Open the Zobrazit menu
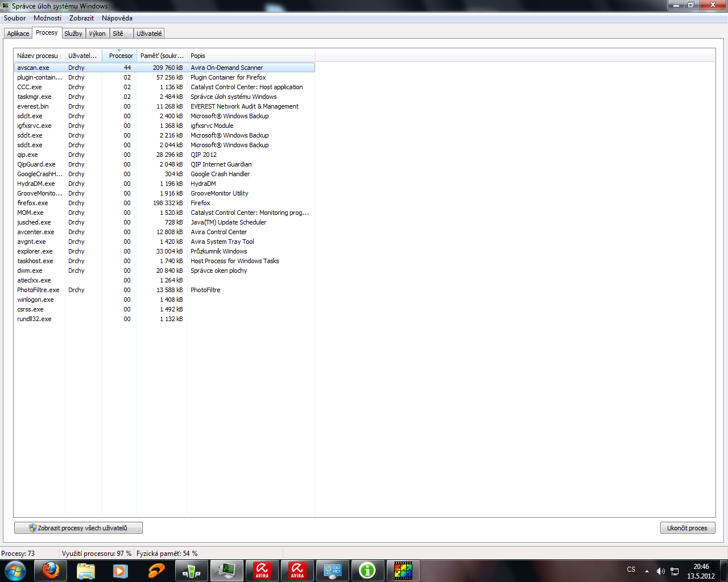Viewport: 728px width, 582px height. click(81, 18)
